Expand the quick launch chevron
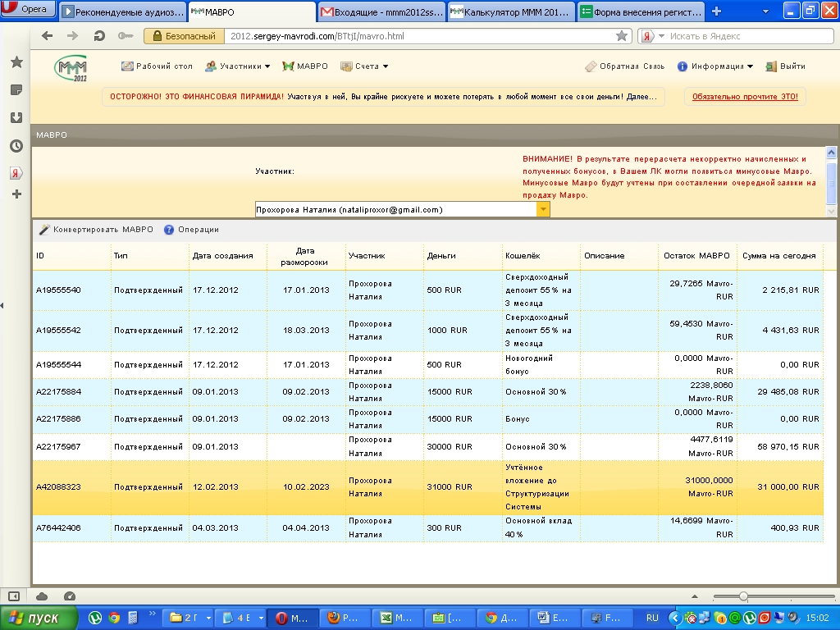Viewport: 840px width, 630px height. pyautogui.click(x=152, y=614)
